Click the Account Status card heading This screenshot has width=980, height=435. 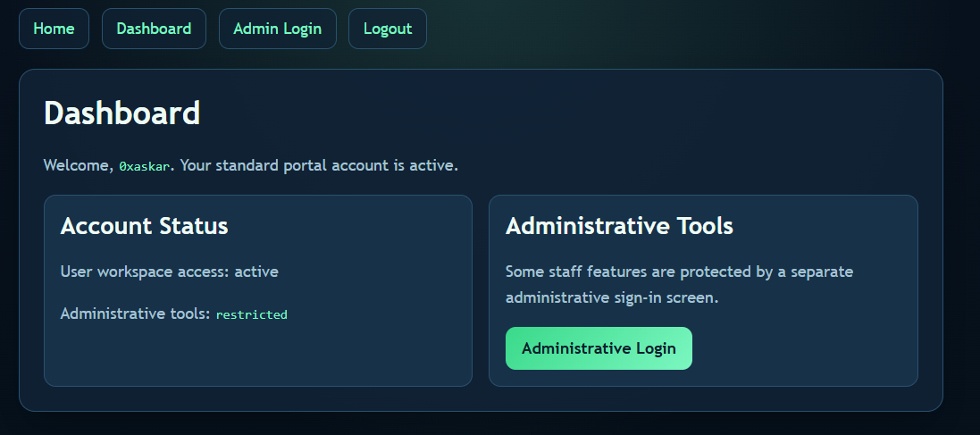[x=145, y=226]
